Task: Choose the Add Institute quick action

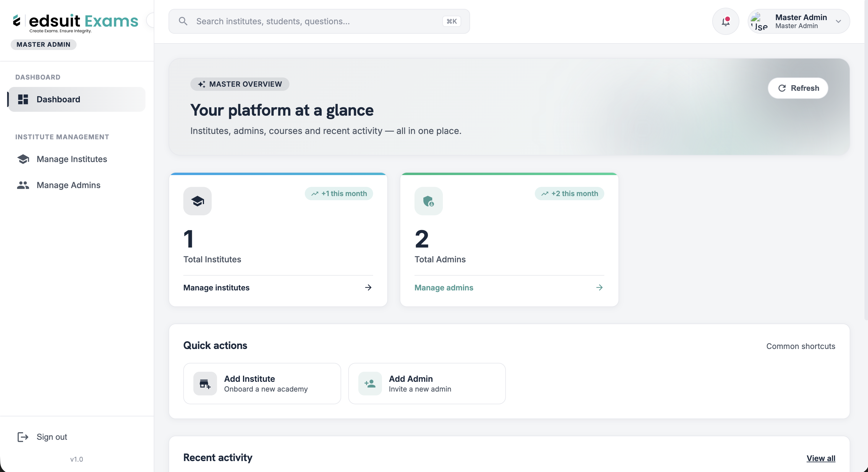Action: click(x=262, y=384)
